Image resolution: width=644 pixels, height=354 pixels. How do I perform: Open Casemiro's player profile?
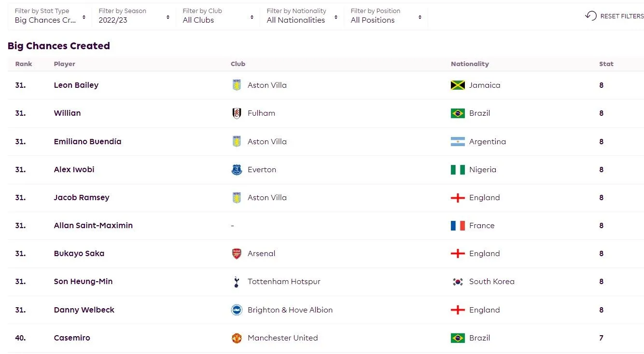pos(72,338)
